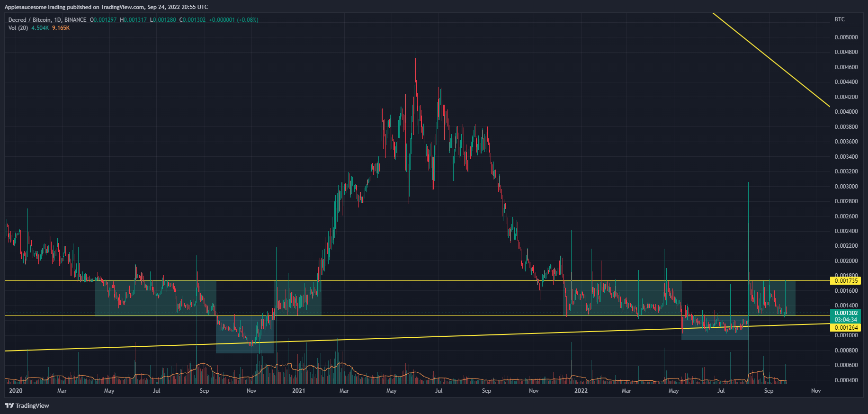Click the 9.165K volume average value

pyautogui.click(x=61, y=28)
